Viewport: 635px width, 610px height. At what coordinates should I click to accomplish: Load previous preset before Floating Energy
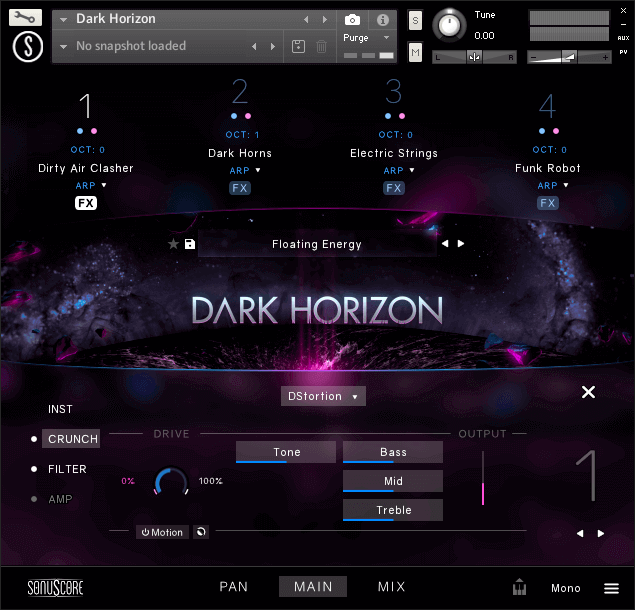tap(445, 243)
